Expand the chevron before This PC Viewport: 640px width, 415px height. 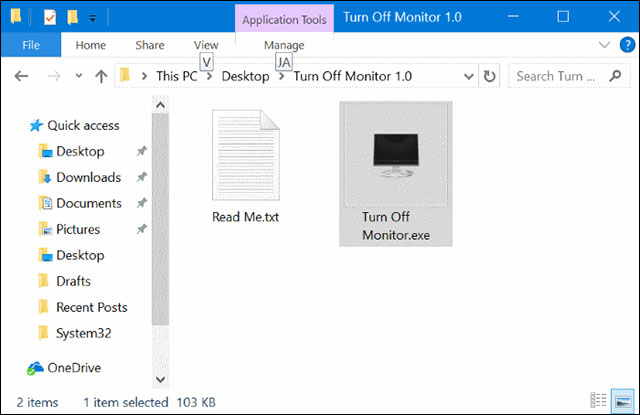point(144,76)
